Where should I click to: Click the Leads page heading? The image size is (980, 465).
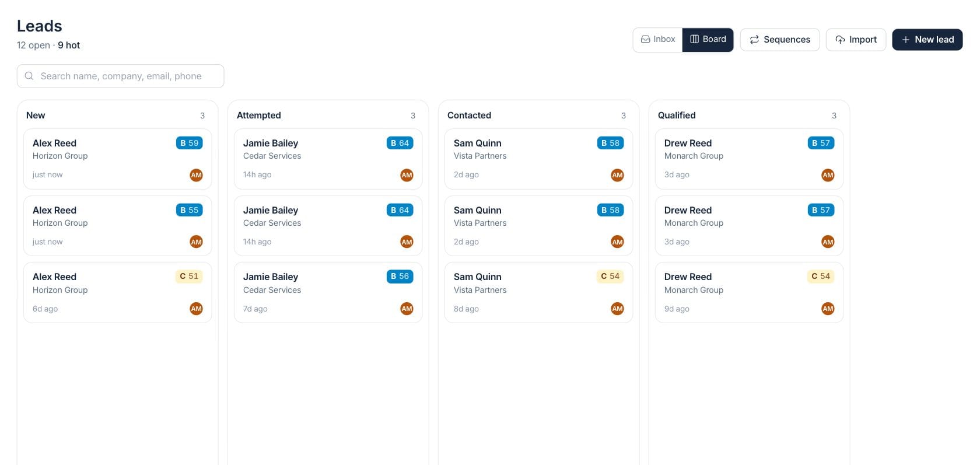pyautogui.click(x=40, y=26)
